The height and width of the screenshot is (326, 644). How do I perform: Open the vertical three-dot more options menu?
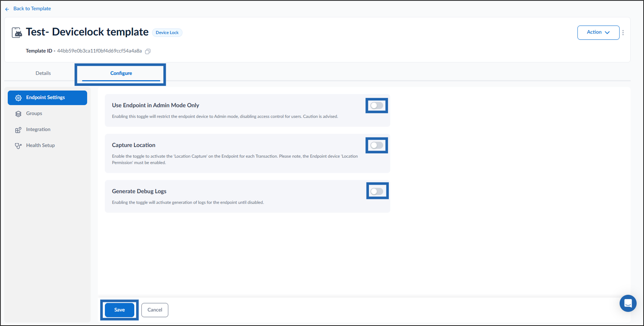[623, 33]
